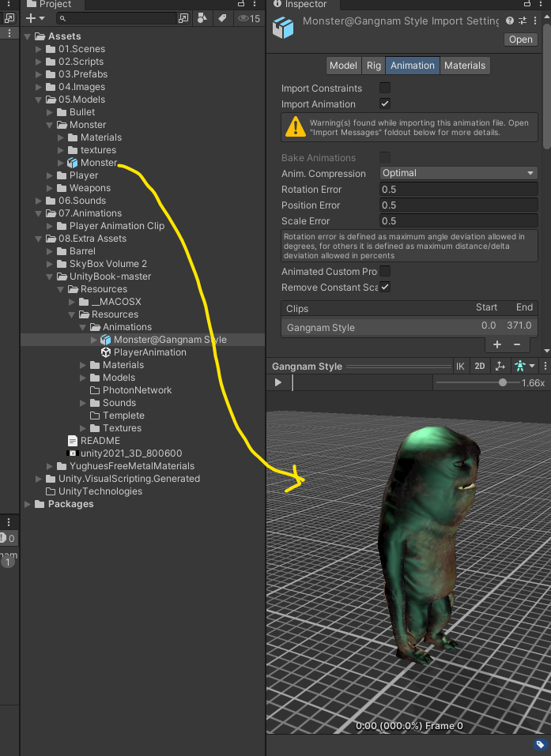Click the Project search field
Image resolution: width=551 pixels, height=756 pixels.
pyautogui.click(x=117, y=18)
